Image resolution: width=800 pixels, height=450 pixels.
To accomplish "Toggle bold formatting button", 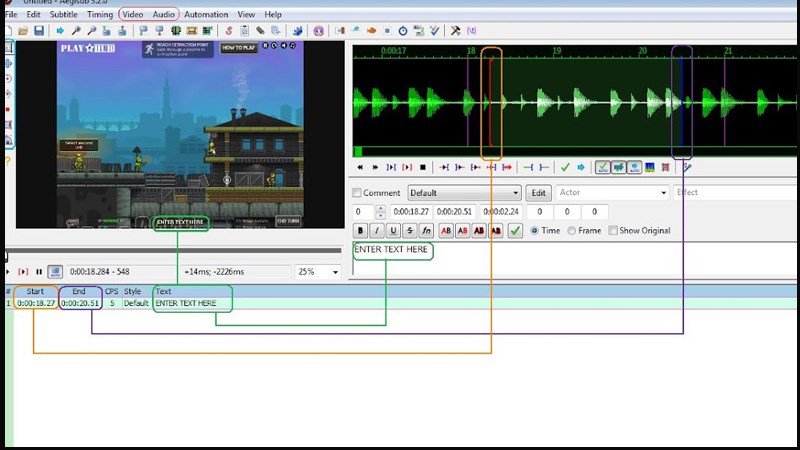I will tap(361, 231).
